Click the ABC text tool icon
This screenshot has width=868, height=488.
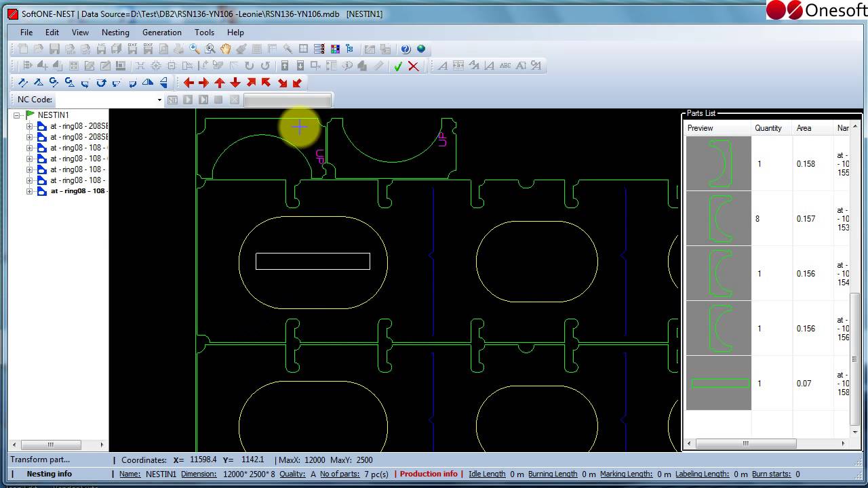coord(505,66)
